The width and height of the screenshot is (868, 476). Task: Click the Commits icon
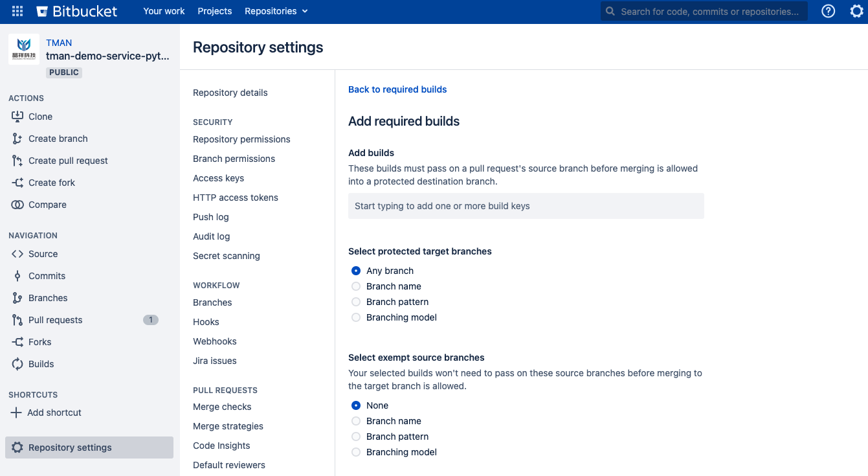pos(17,276)
